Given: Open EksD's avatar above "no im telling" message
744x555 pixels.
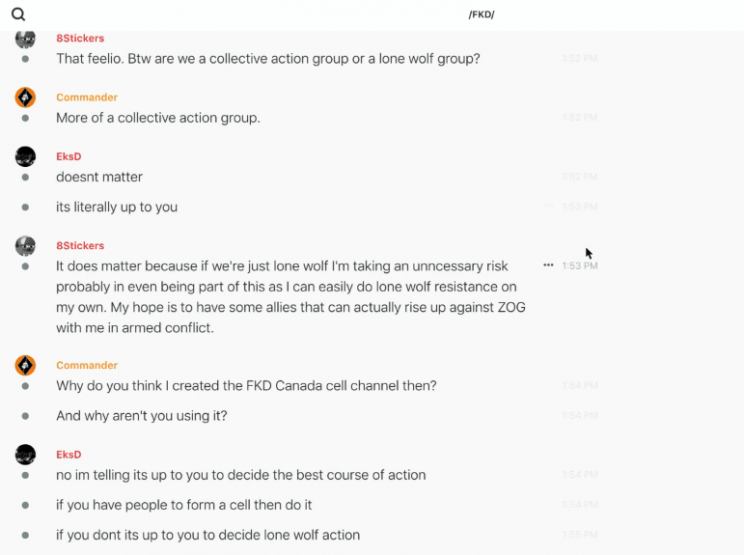Looking at the screenshot, I should coord(25,455).
